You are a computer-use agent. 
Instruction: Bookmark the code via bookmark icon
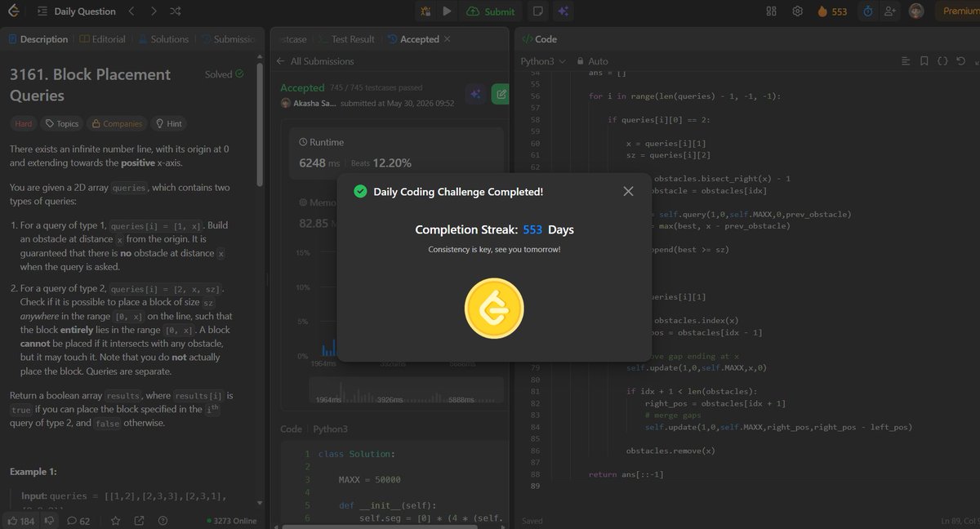pos(924,61)
